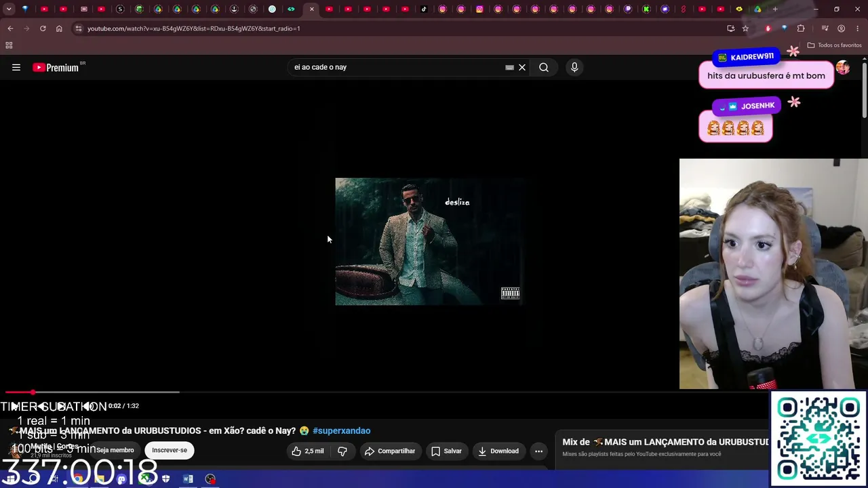Save the video with Salvar

click(x=446, y=451)
